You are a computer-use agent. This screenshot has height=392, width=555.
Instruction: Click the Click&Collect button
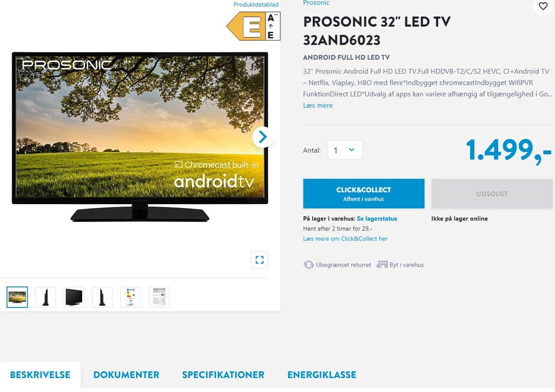click(364, 193)
